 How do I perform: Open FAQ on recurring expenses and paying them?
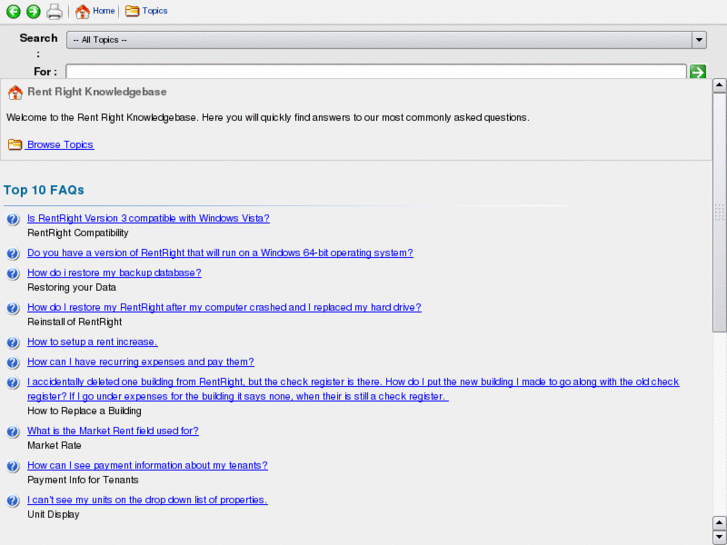click(140, 362)
